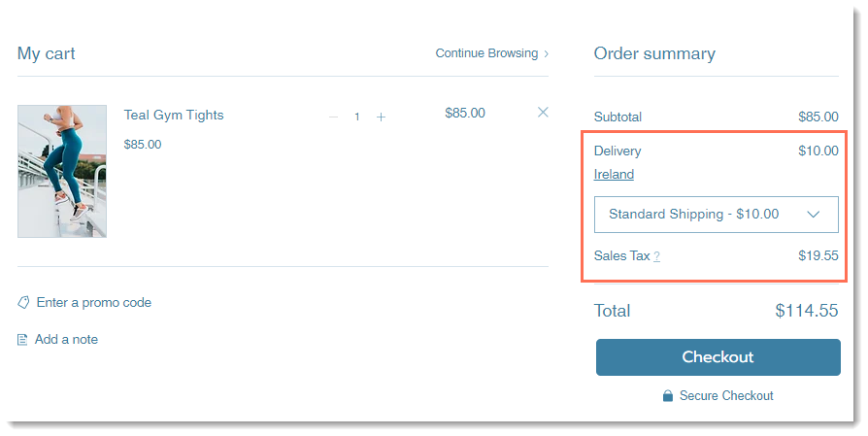Click the note icon beside Add a note

click(22, 340)
